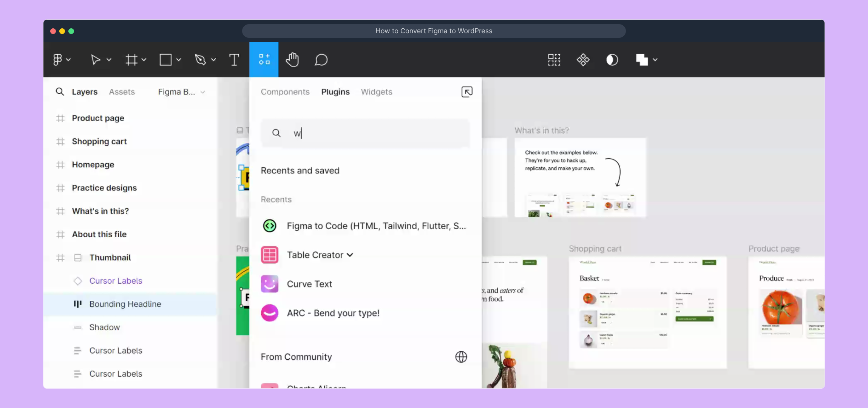Select the Text tool
This screenshot has width=868, height=408.
[234, 60]
